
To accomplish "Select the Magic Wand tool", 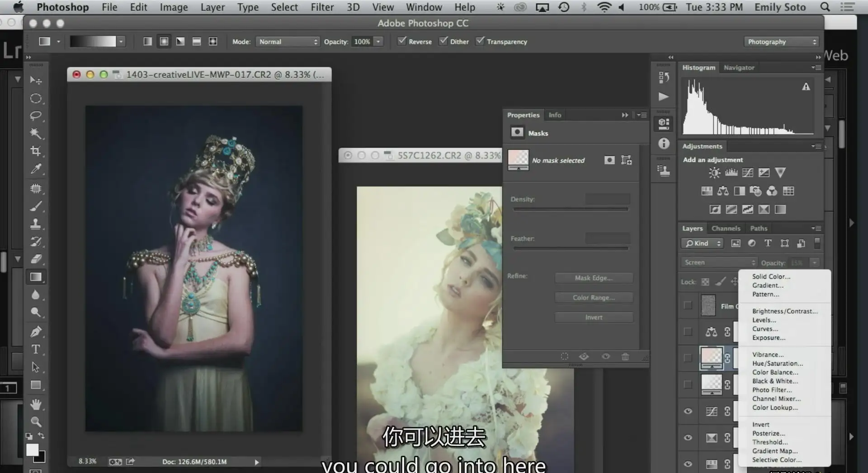I will 36,133.
